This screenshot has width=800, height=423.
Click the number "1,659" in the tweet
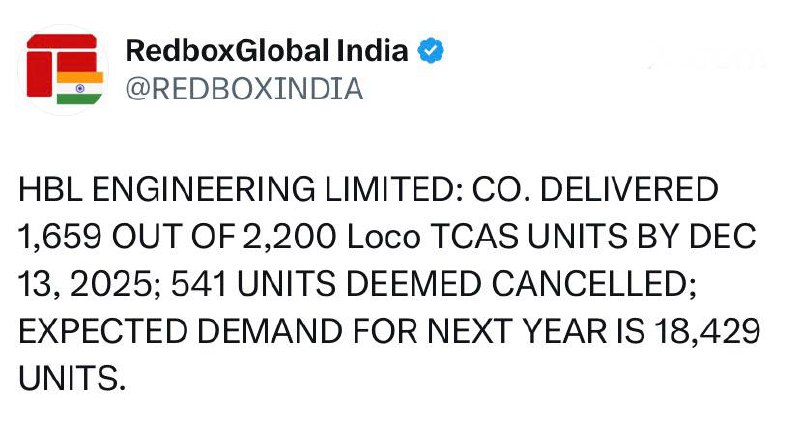[60, 237]
